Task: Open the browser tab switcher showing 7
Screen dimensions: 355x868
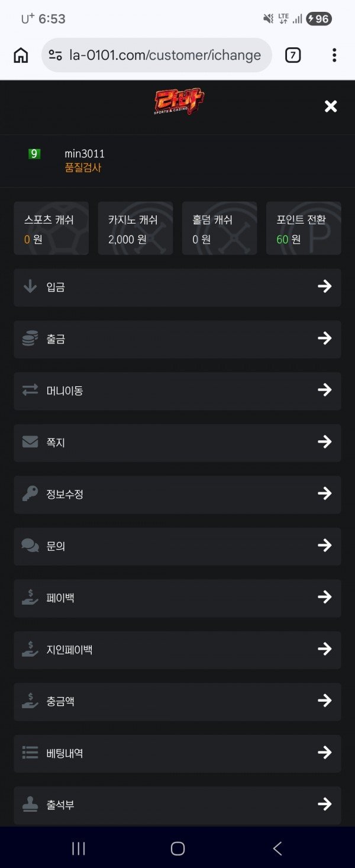Action: tap(293, 56)
